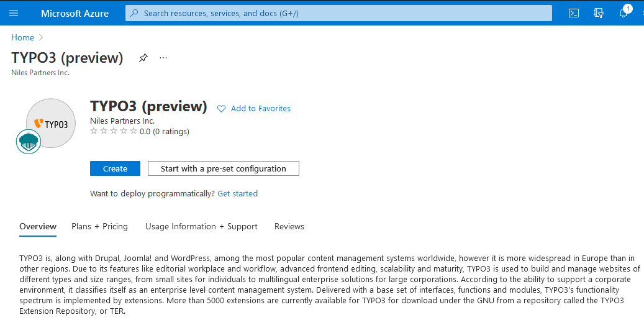Image resolution: width=644 pixels, height=325 pixels.
Task: Click the Create button
Action: (115, 168)
